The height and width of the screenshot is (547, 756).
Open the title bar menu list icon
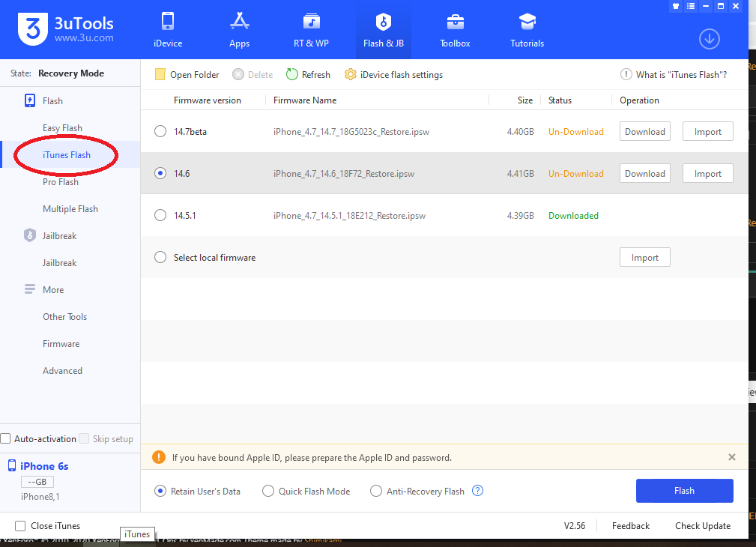pos(690,6)
